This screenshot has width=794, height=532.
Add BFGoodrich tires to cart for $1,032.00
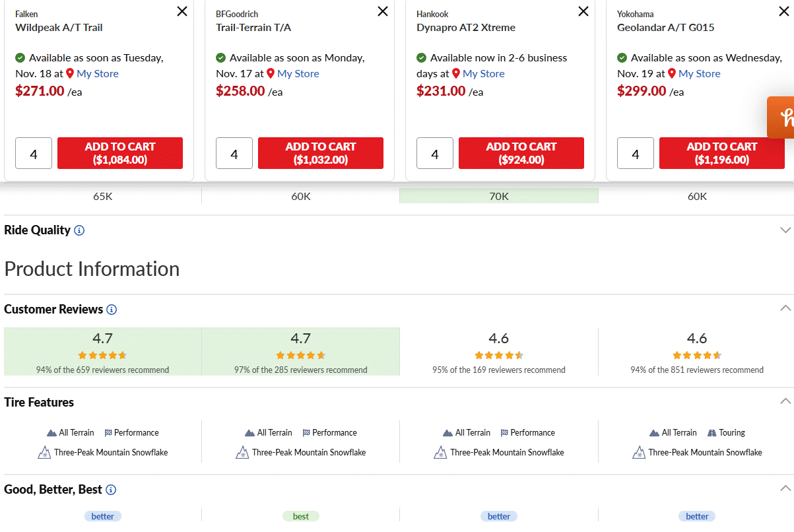pyautogui.click(x=321, y=153)
